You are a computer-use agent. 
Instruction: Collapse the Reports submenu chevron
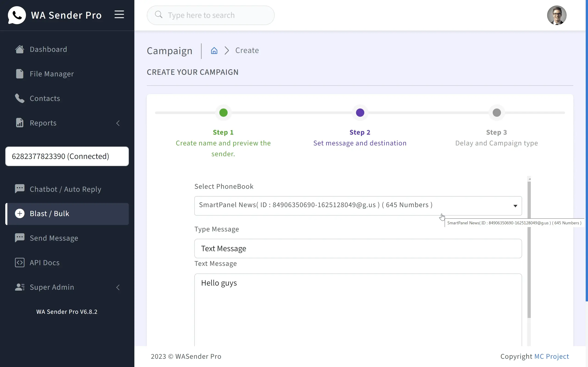[118, 123]
